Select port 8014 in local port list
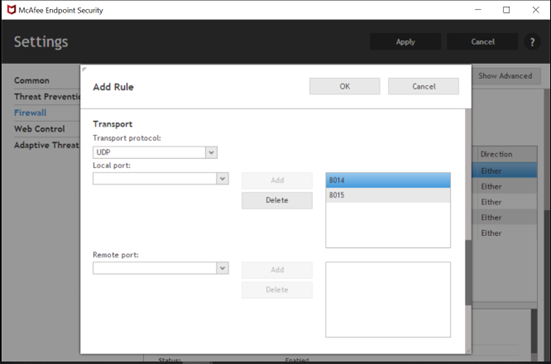 388,180
